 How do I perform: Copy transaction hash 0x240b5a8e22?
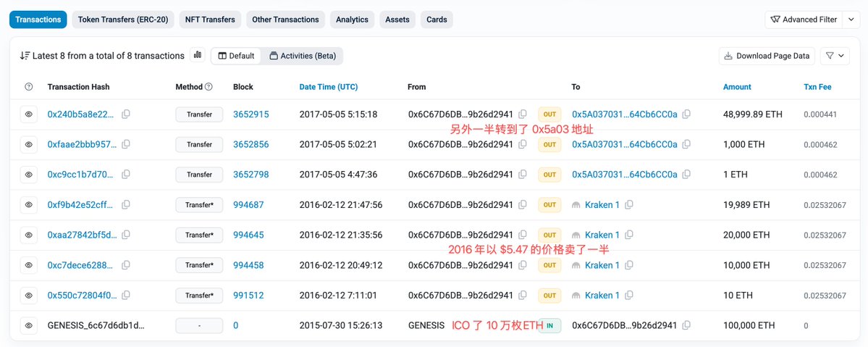click(126, 114)
